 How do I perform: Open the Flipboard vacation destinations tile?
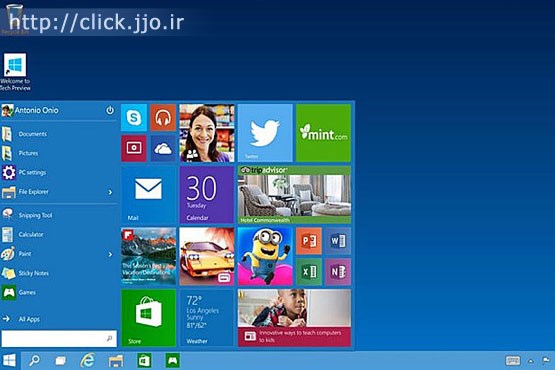[x=148, y=256]
